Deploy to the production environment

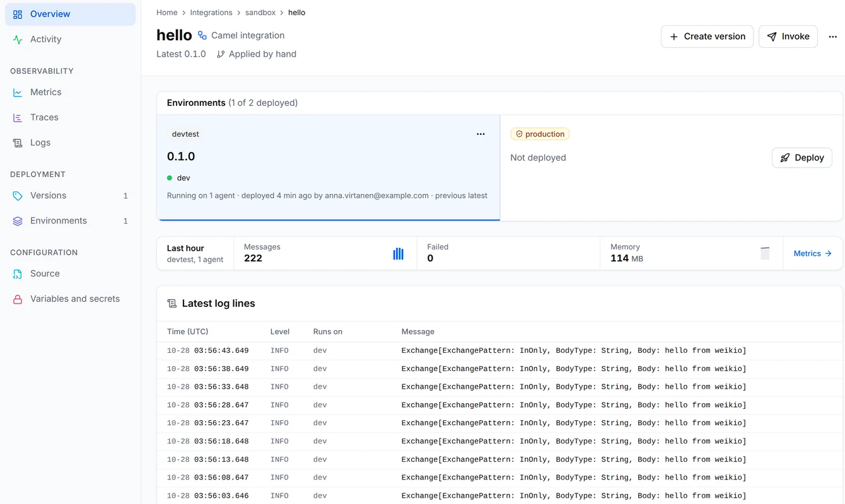802,157
